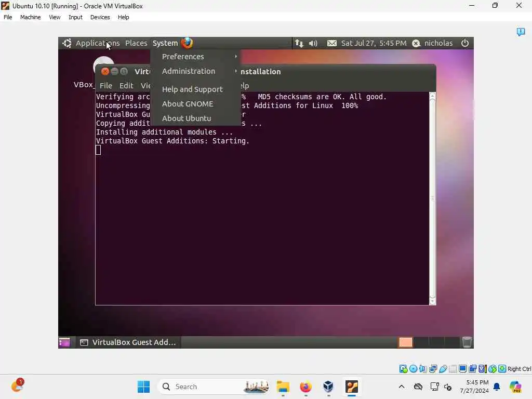Click the shared folders status icon
The width and height of the screenshot is (532, 399).
point(453,369)
